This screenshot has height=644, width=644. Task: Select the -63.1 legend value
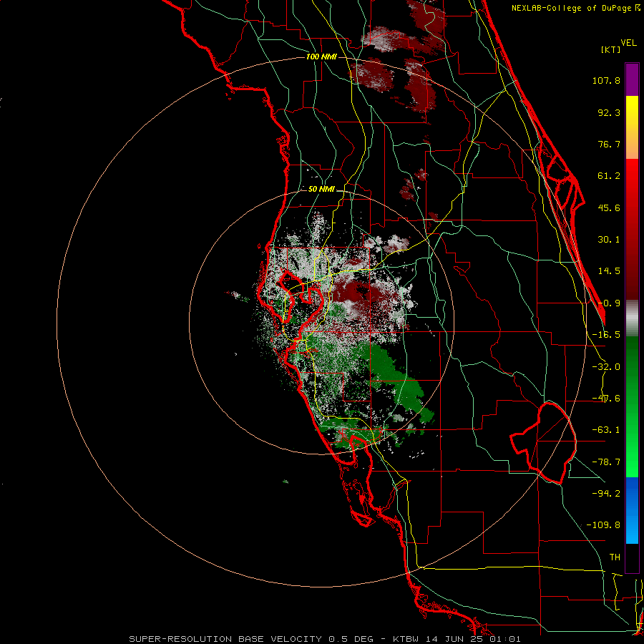606,430
